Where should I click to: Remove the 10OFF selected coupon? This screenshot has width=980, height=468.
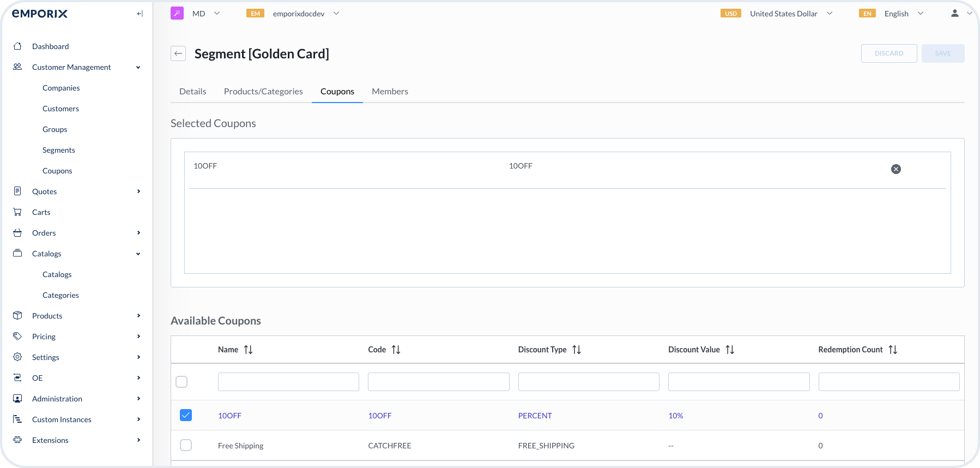tap(896, 169)
